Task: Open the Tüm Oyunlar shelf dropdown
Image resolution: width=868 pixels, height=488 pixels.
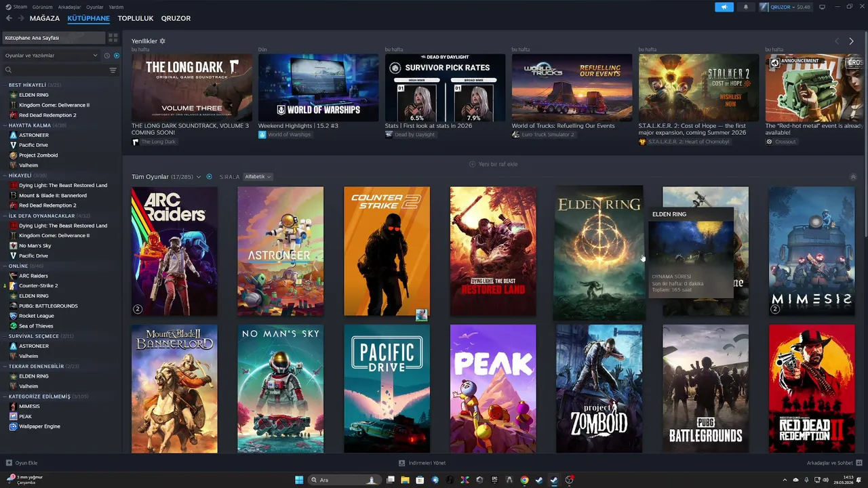Action: point(199,177)
